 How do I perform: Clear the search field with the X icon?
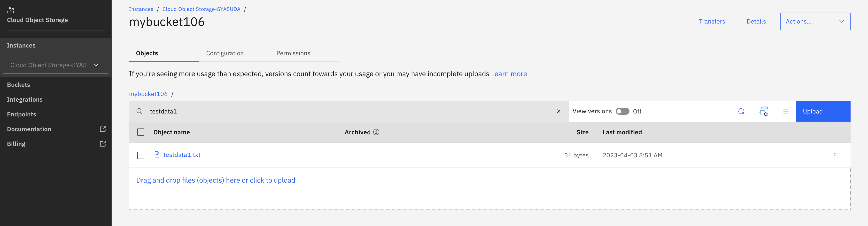[x=559, y=111]
